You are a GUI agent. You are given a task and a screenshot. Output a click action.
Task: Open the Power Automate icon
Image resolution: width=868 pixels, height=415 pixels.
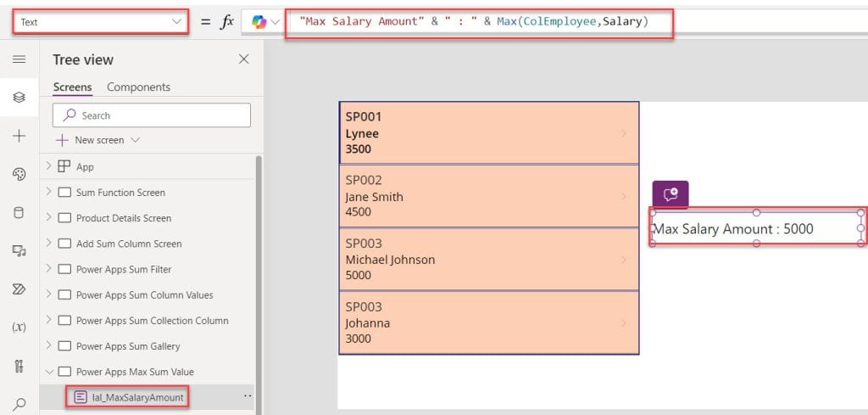click(19, 289)
